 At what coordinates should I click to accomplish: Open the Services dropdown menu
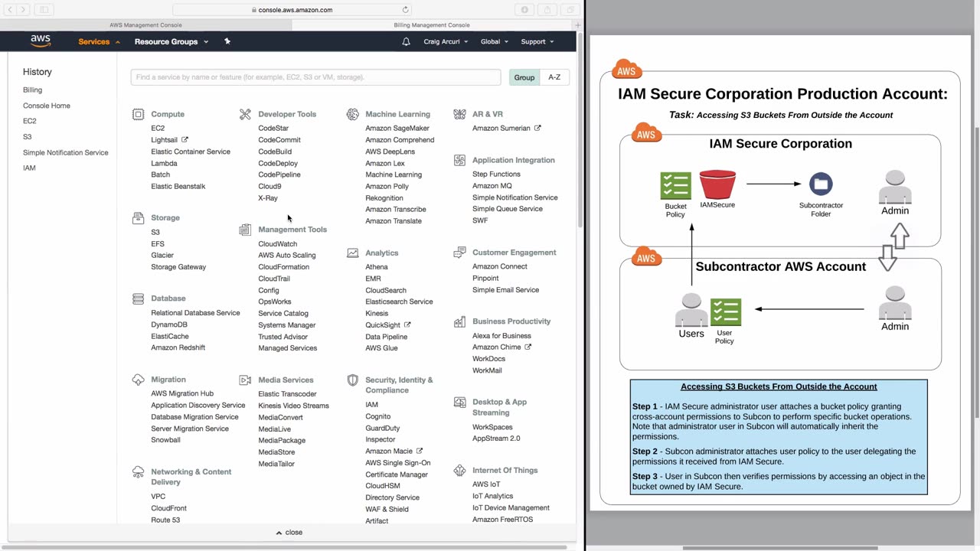tap(100, 41)
